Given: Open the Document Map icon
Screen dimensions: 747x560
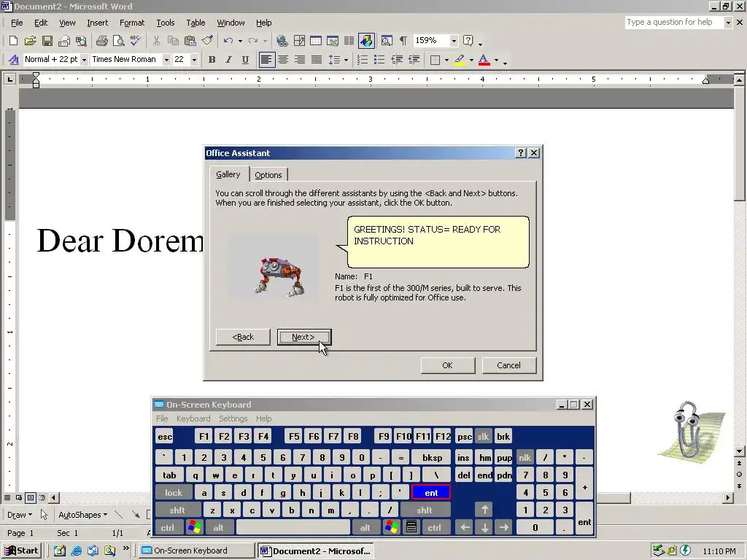Looking at the screenshot, I should [x=387, y=41].
